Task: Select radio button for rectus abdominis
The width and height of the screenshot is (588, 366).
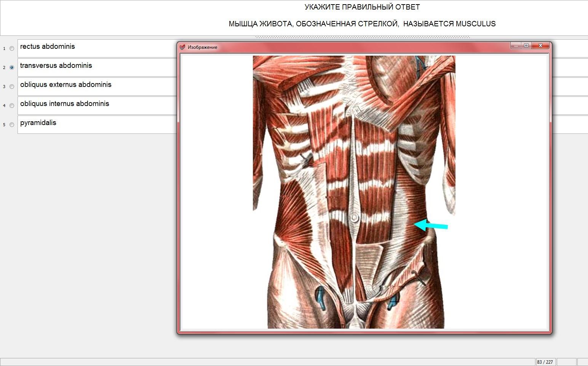Action: tap(12, 48)
